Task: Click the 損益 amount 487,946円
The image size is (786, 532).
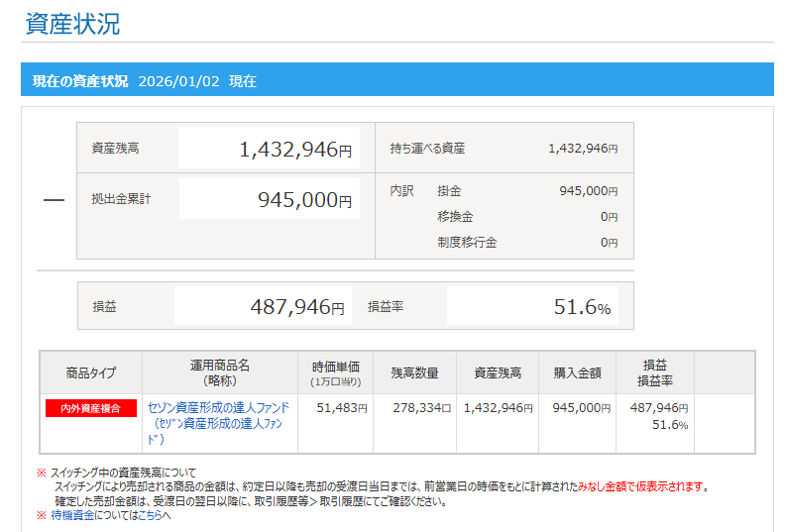Action: (296, 308)
